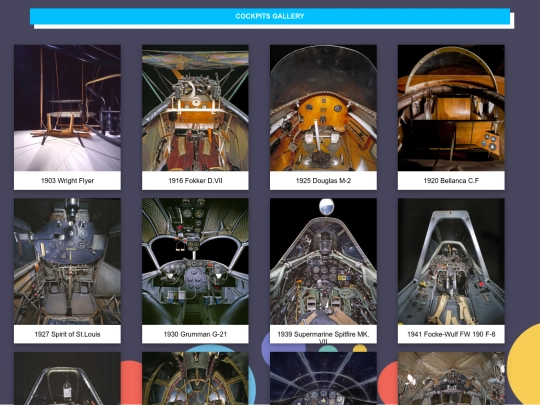Image resolution: width=540 pixels, height=405 pixels.
Task: Open the 1930 Grumman G-21 cockpit photo
Action: (x=195, y=261)
